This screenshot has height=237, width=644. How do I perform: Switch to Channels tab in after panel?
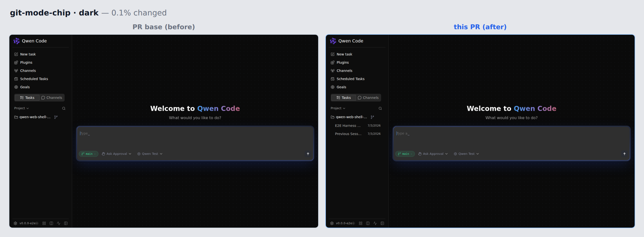pyautogui.click(x=368, y=98)
